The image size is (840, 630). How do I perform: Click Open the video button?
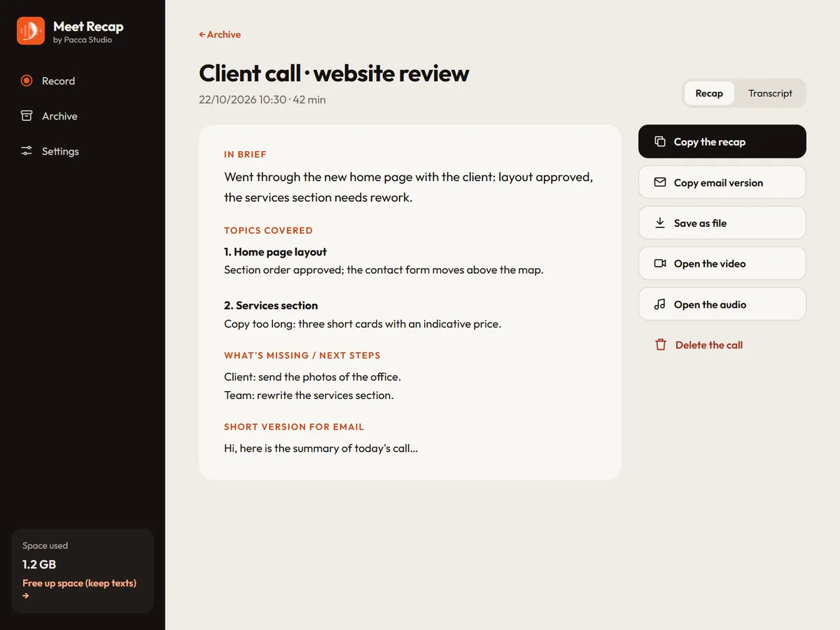(x=722, y=263)
